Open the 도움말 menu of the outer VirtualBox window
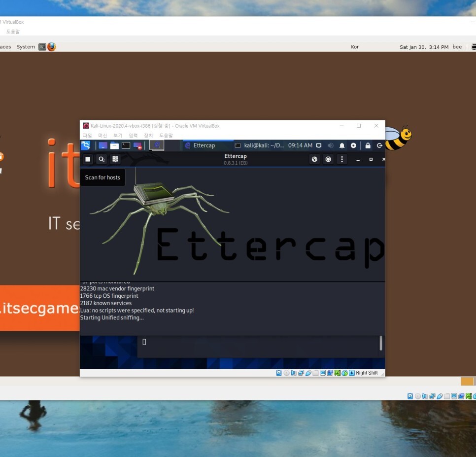 (x=13, y=32)
